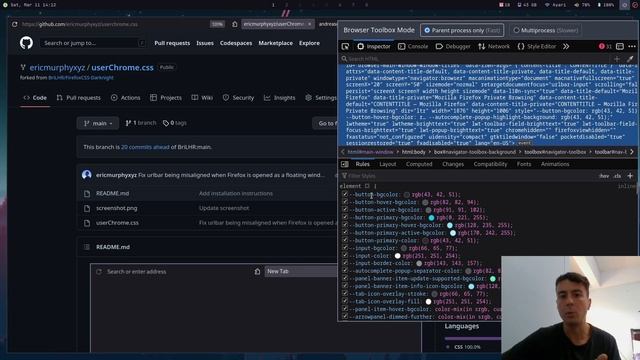Click the plus icon to create new node
The height and width of the screenshot is (360, 640).
tap(617, 59)
